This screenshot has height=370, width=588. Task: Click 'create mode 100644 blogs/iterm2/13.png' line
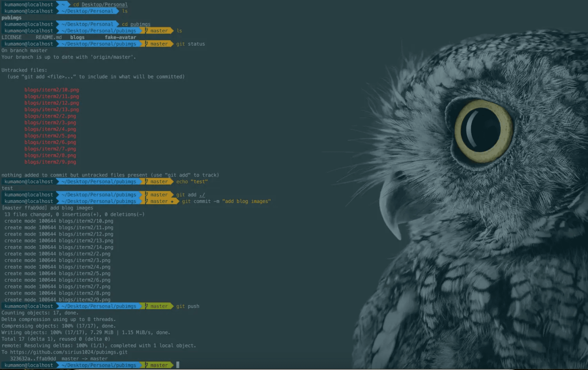tap(59, 241)
